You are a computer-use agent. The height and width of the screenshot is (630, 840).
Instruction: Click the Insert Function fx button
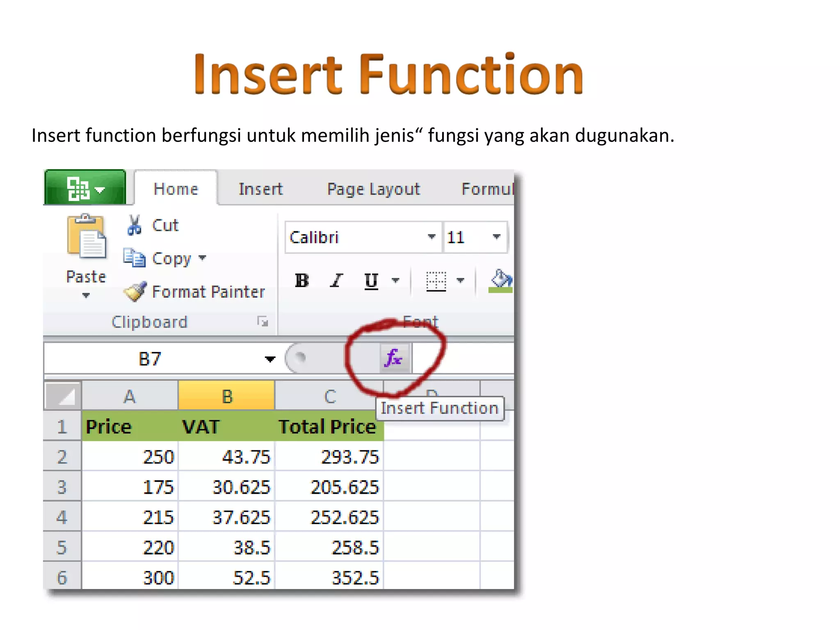[394, 358]
